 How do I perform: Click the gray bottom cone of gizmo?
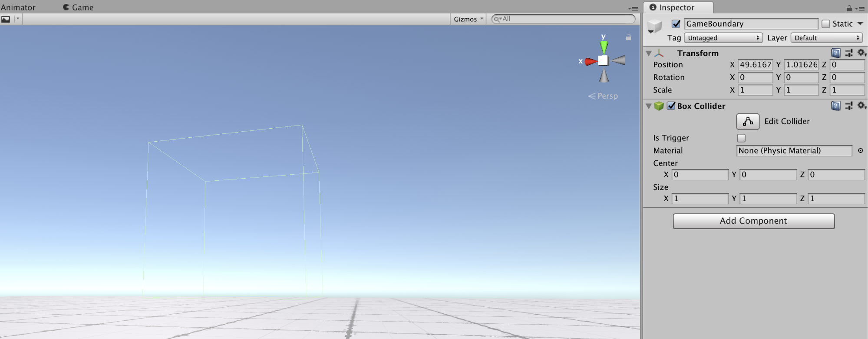coord(604,75)
